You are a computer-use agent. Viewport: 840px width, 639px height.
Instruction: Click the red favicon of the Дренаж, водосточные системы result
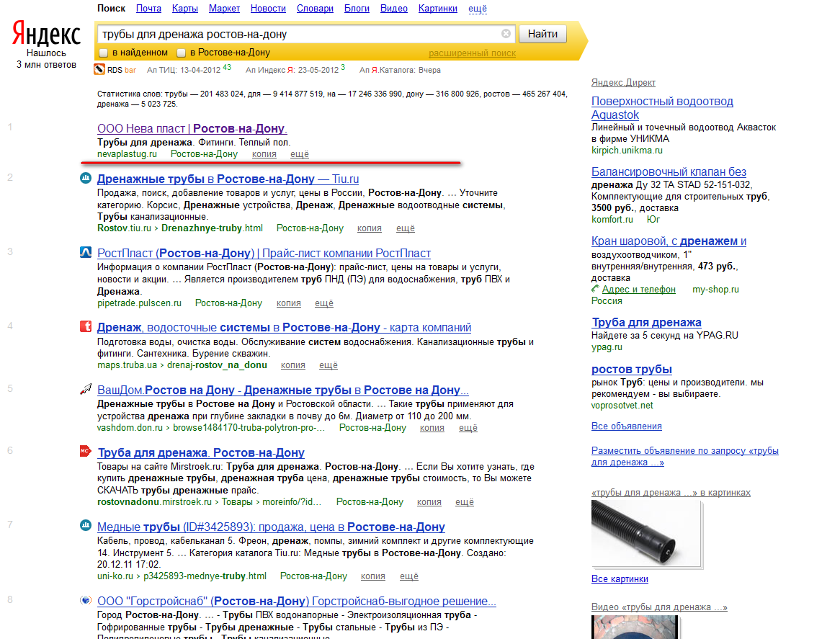click(x=86, y=326)
